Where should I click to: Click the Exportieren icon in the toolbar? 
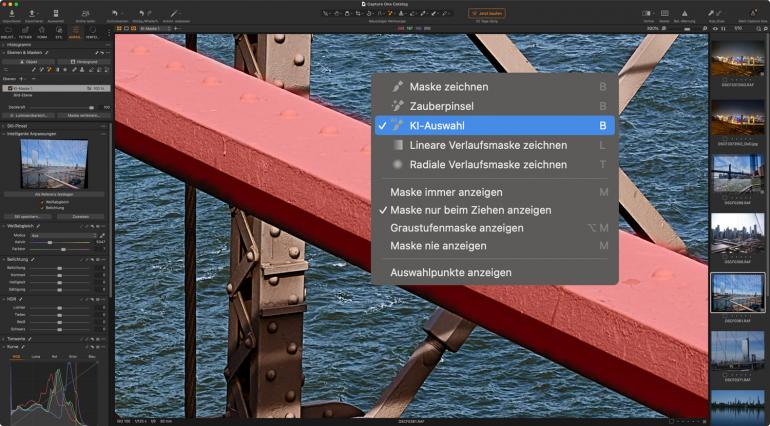click(x=34, y=13)
